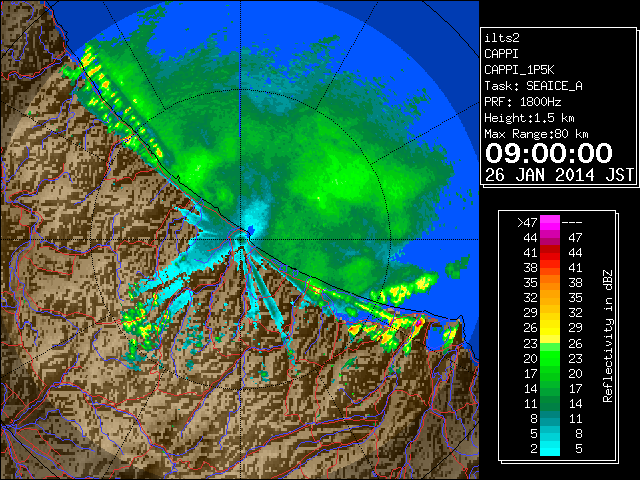Click the orange 35–38 dBZ legend swatch
The width and height of the screenshot is (640, 480).
tap(549, 282)
